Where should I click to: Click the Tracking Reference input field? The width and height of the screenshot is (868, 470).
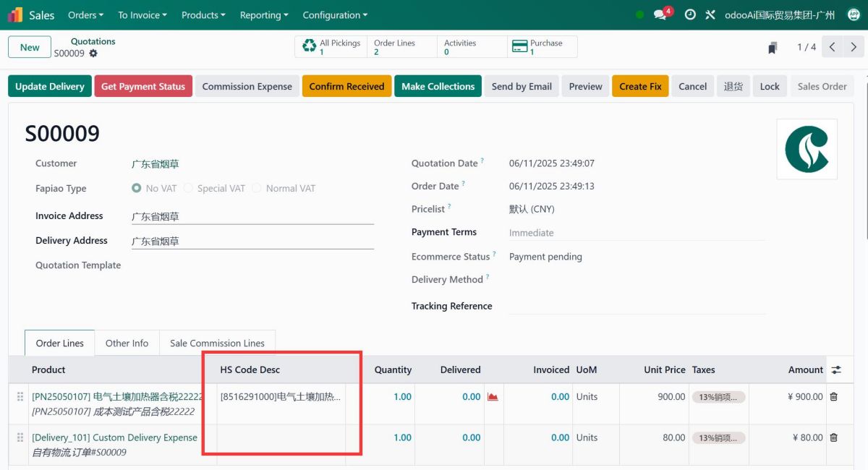click(637, 306)
